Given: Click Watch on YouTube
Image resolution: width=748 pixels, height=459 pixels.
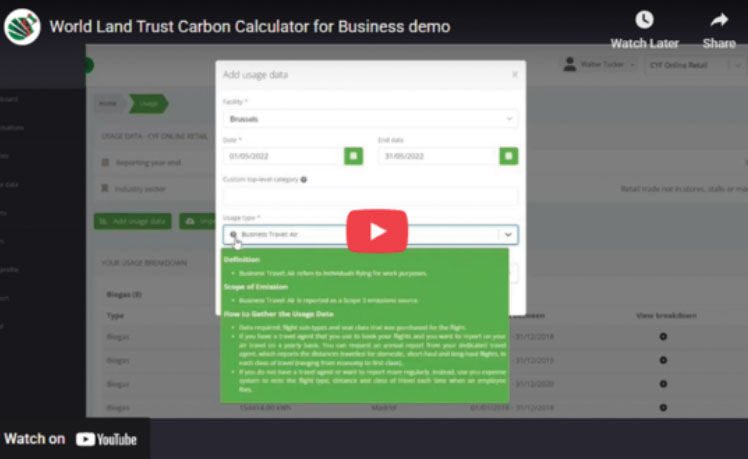Looking at the screenshot, I should click(x=71, y=439).
